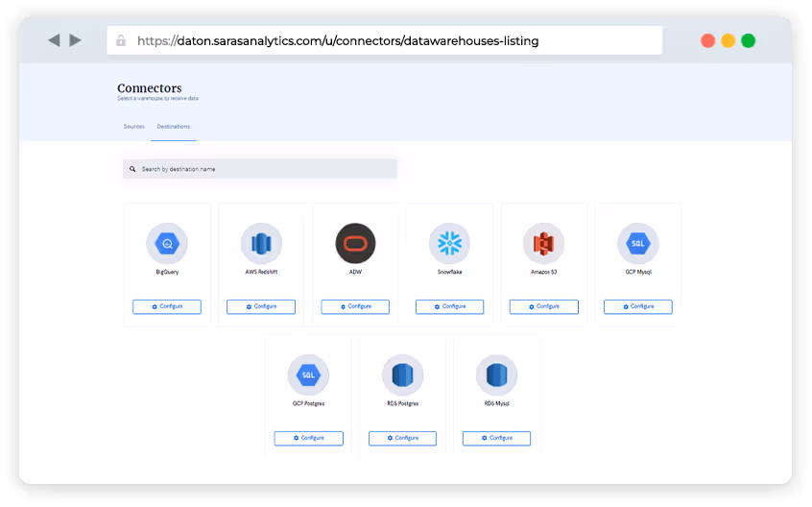812x507 pixels.
Task: Click the Amazon S3 label text
Action: 544,272
